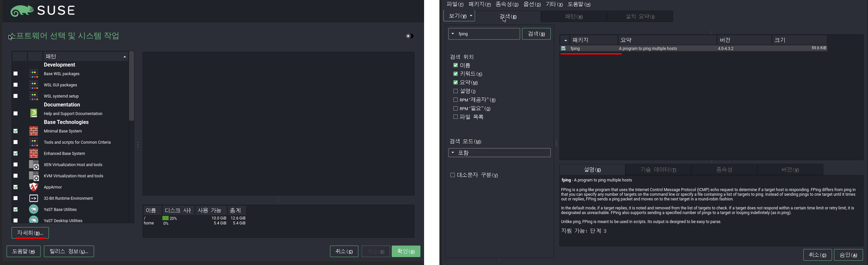The width and height of the screenshot is (868, 265).
Task: Click the YaST Desktop Utilities icon
Action: 34,219
